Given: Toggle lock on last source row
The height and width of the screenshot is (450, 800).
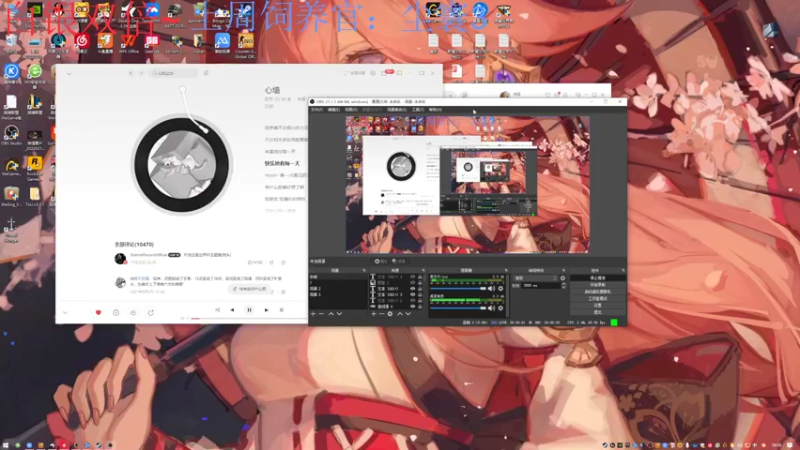Looking at the screenshot, I should tap(420, 307).
